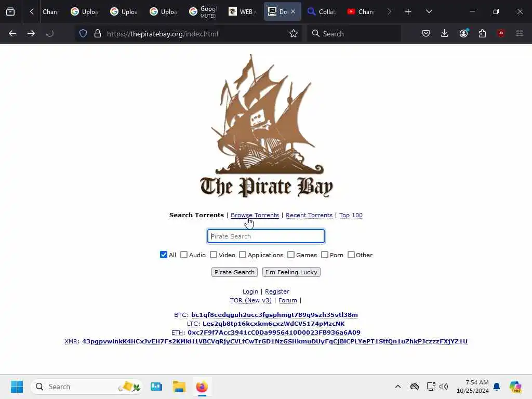Image resolution: width=532 pixels, height=399 pixels.
Task: Show hidden system tray icons
Action: point(398,387)
